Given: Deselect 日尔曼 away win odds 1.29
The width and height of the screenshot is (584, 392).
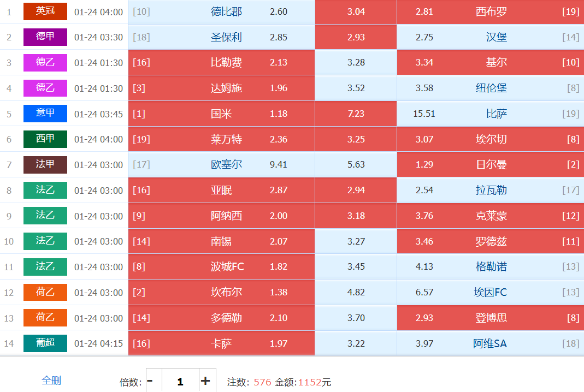Looking at the screenshot, I should (490, 165).
